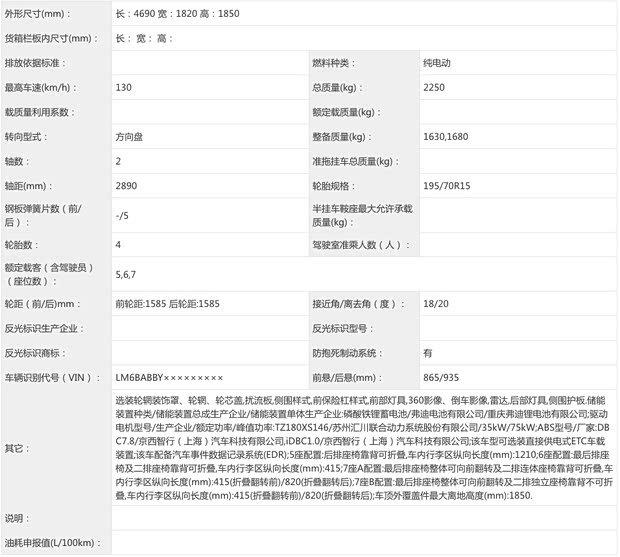Click the 货箱栏板内尺寸 value cell
Viewport: 620px width, 557px height.
pyautogui.click(x=360, y=38)
